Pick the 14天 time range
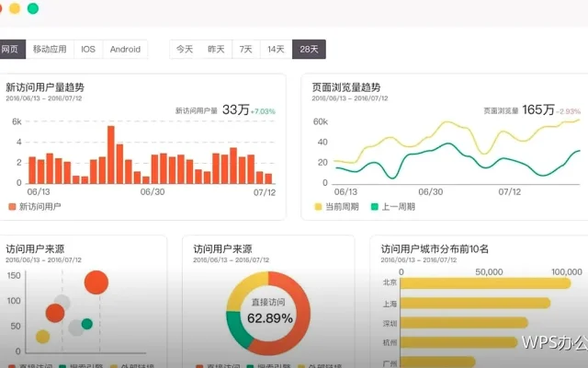Viewport: 588px width, 368px height. [x=276, y=49]
